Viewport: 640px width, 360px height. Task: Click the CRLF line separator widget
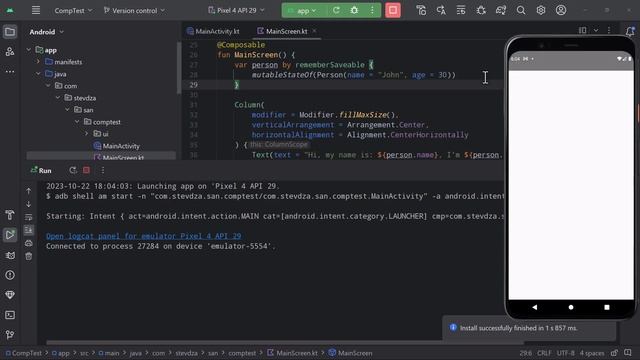point(544,353)
